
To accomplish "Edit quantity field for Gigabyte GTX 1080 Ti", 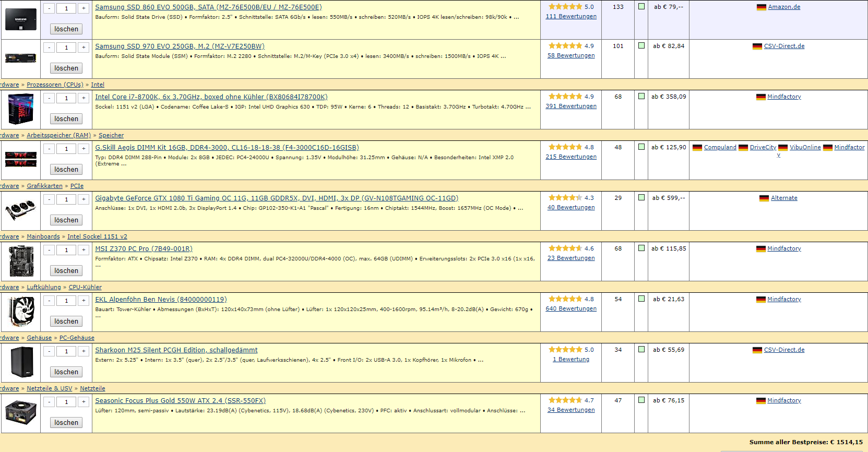I will [66, 199].
